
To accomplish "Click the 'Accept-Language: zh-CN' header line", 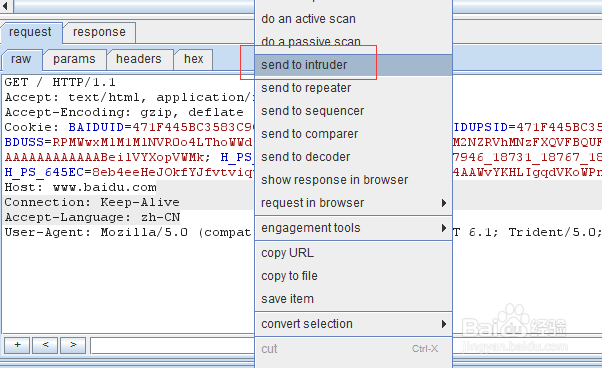I will point(92,217).
